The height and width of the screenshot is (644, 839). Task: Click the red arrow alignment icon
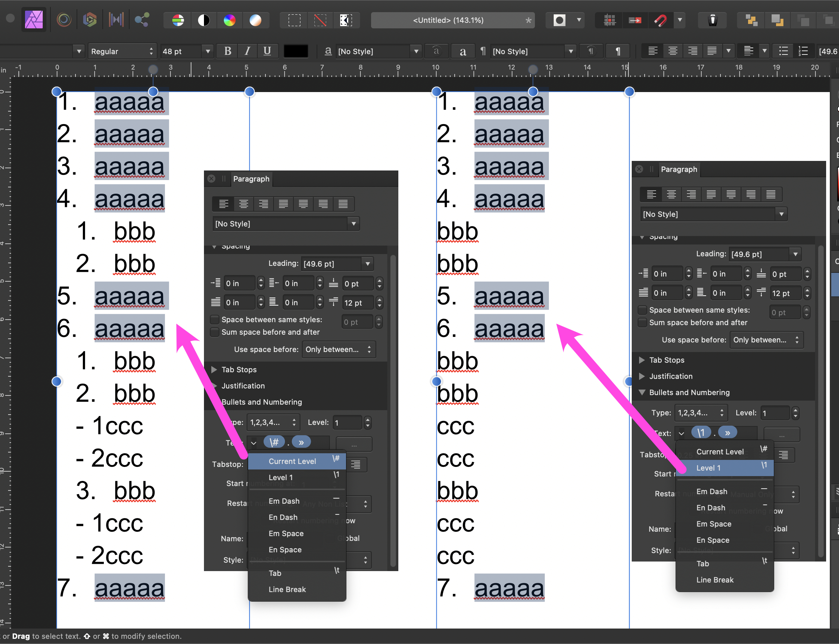[x=635, y=20]
